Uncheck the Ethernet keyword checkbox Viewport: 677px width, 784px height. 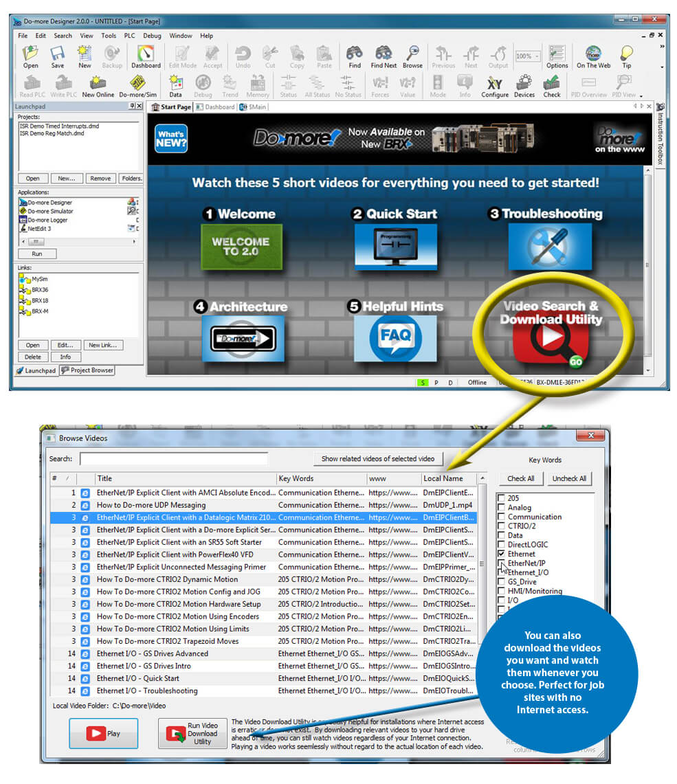(501, 554)
